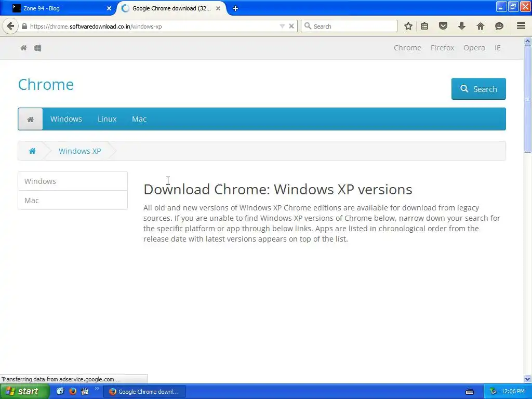
Task: Expand the quick launch chevron
Action: [97, 389]
